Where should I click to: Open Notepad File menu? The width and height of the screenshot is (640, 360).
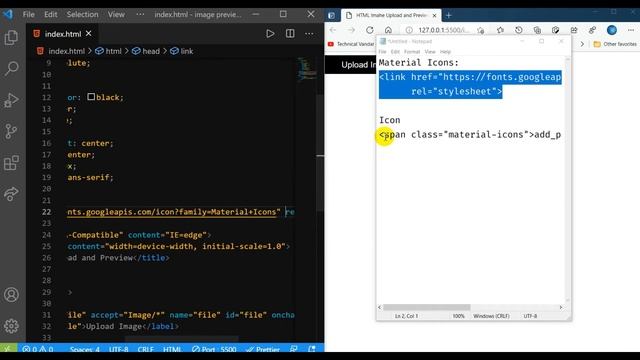pos(382,52)
